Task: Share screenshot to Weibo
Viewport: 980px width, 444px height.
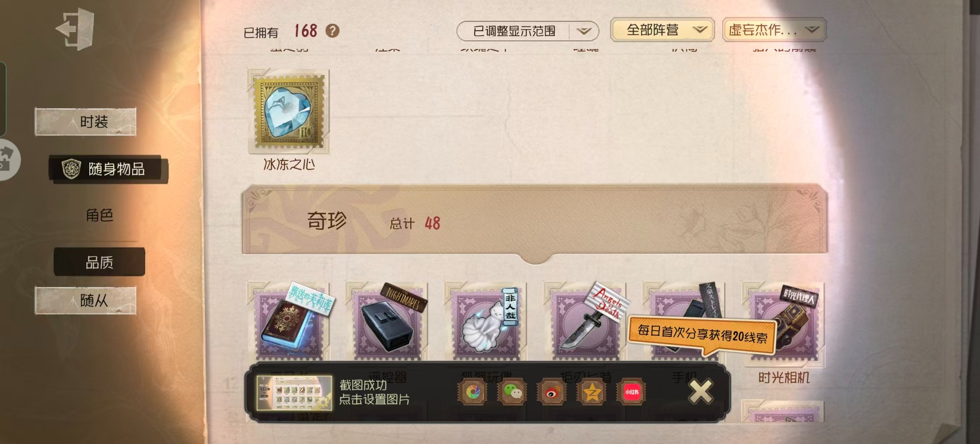Action: click(552, 392)
